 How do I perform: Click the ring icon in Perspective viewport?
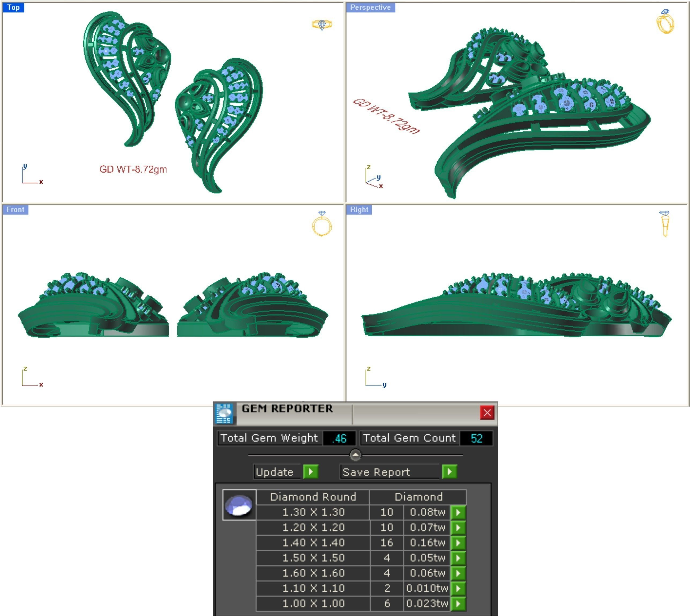coord(665,22)
